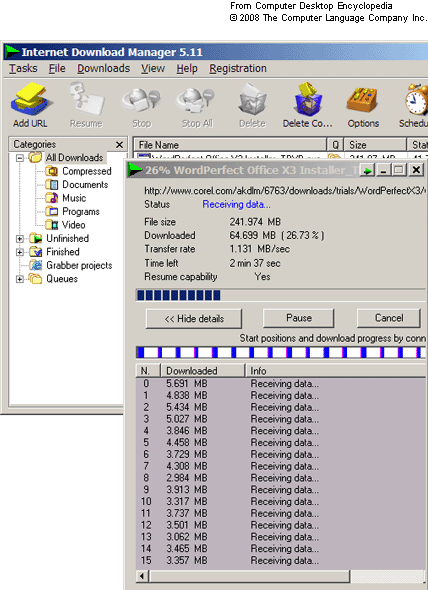Open the Options toolbar icon

(362, 100)
